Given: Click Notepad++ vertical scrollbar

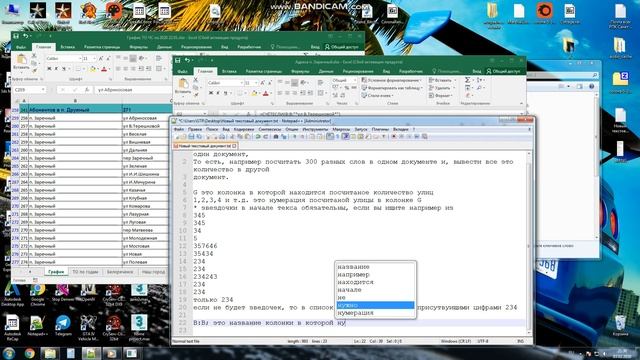Looking at the screenshot, I should 529,243.
